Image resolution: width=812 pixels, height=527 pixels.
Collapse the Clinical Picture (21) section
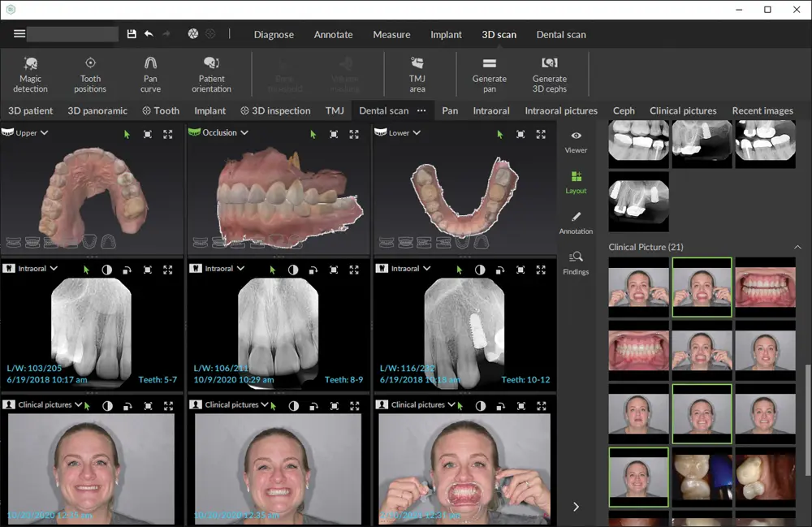coord(797,247)
